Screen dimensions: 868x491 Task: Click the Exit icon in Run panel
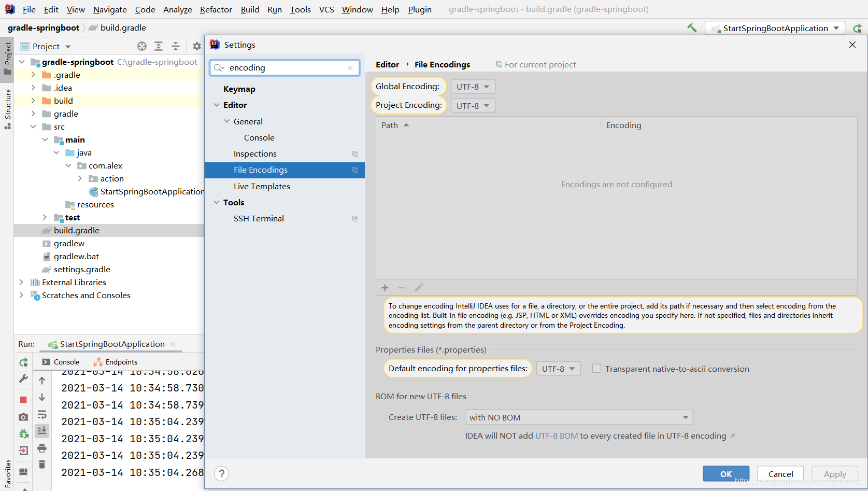[23, 451]
